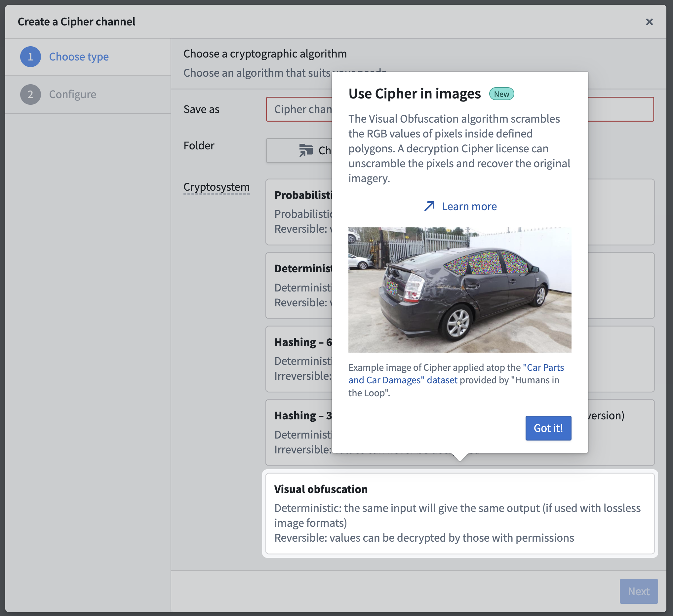This screenshot has height=616, width=673.
Task: Close the Create a Cipher channel dialog
Action: [x=649, y=22]
